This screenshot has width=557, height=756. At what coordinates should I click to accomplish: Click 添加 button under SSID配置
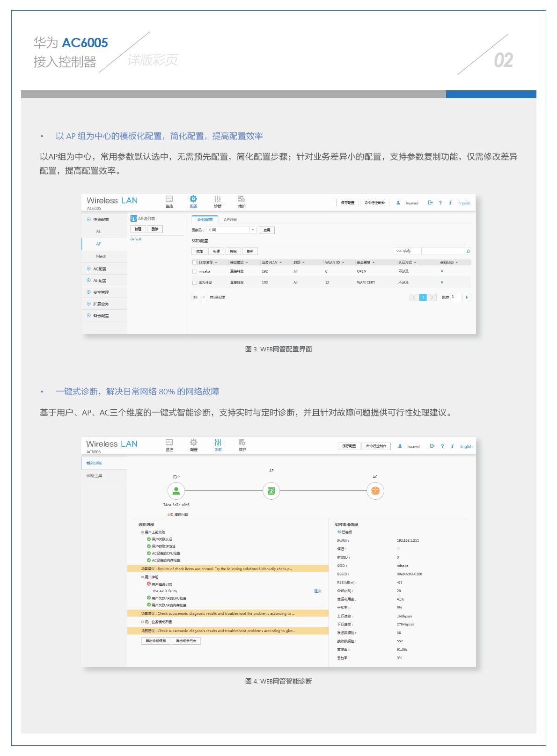pyautogui.click(x=199, y=251)
